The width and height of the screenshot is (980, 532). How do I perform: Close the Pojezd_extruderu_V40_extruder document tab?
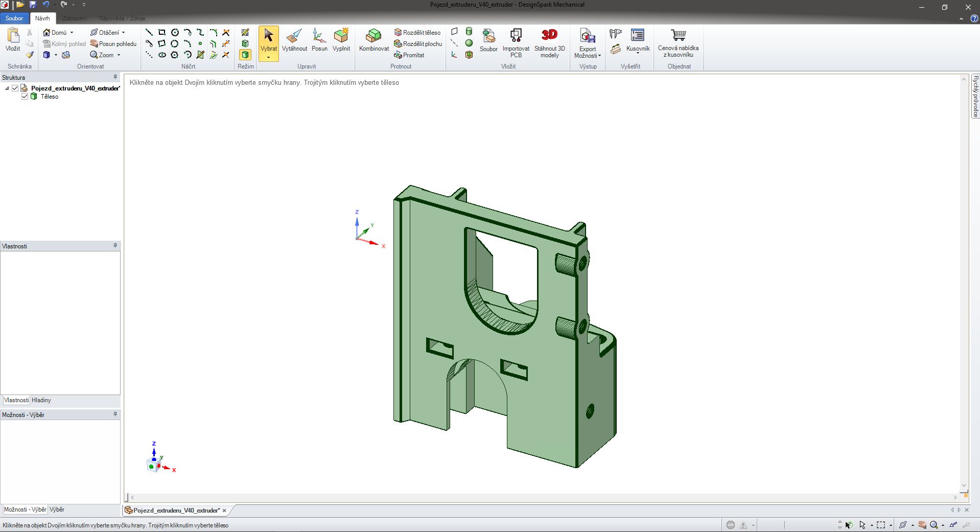[x=224, y=511]
